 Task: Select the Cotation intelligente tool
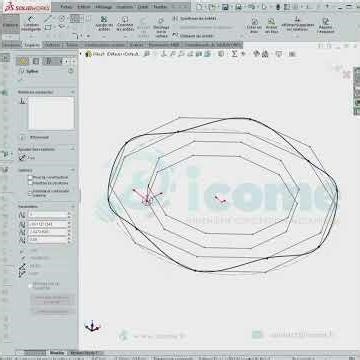point(31,24)
